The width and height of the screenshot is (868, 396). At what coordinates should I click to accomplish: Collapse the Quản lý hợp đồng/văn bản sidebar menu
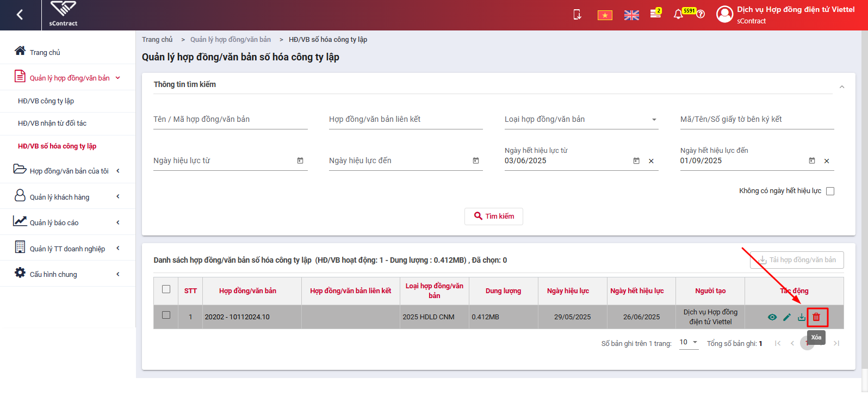tap(67, 78)
